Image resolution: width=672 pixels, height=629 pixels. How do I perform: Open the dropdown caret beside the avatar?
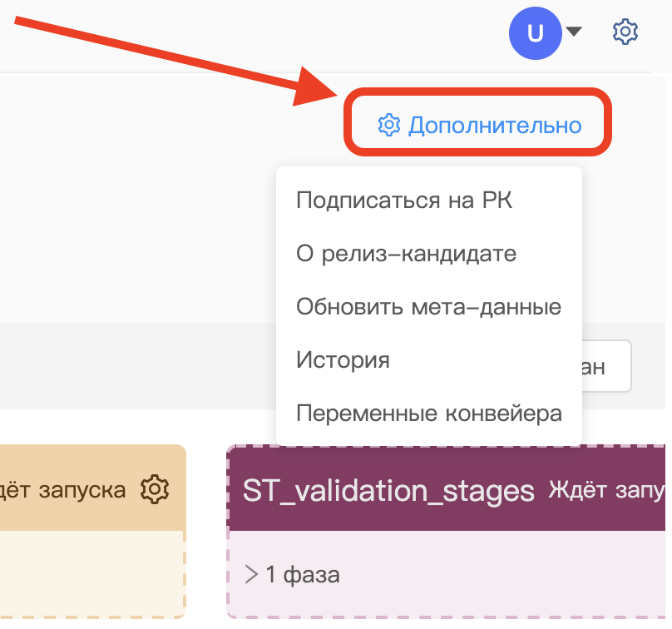(574, 32)
